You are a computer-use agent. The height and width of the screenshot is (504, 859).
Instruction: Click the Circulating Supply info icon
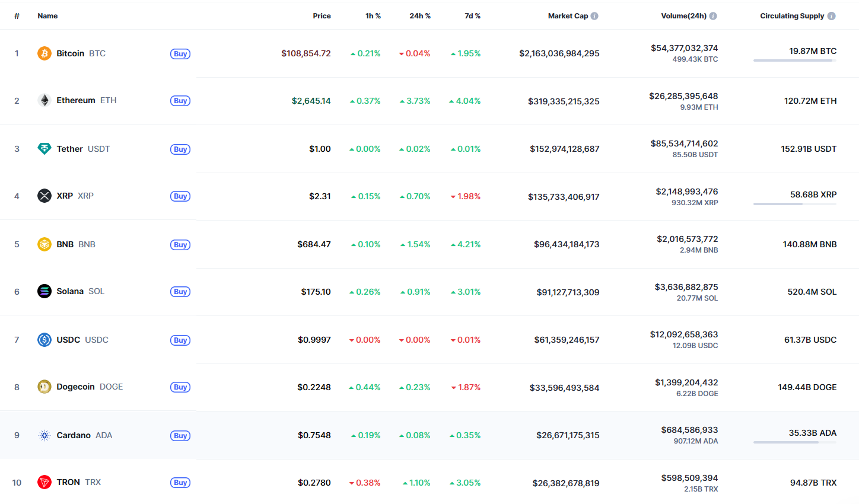click(831, 16)
